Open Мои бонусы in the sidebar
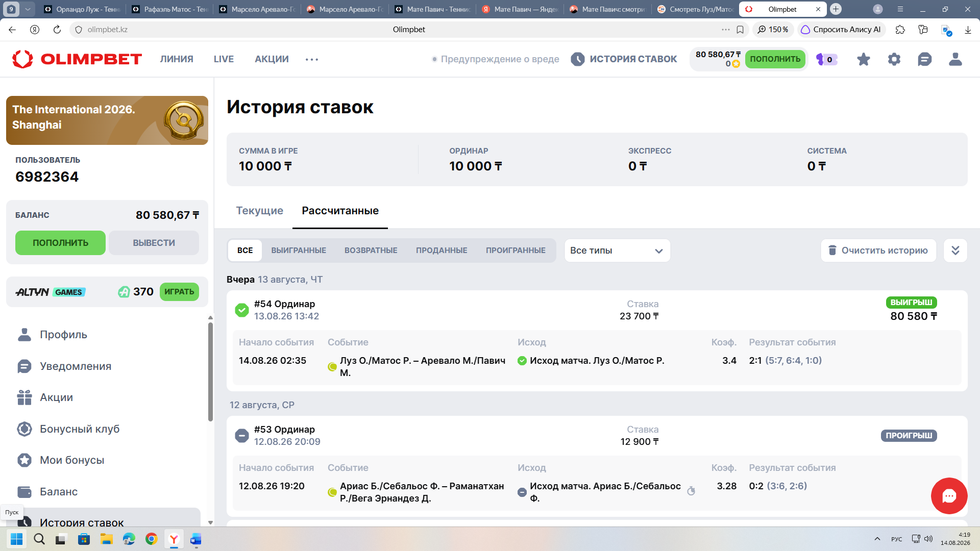 72,460
